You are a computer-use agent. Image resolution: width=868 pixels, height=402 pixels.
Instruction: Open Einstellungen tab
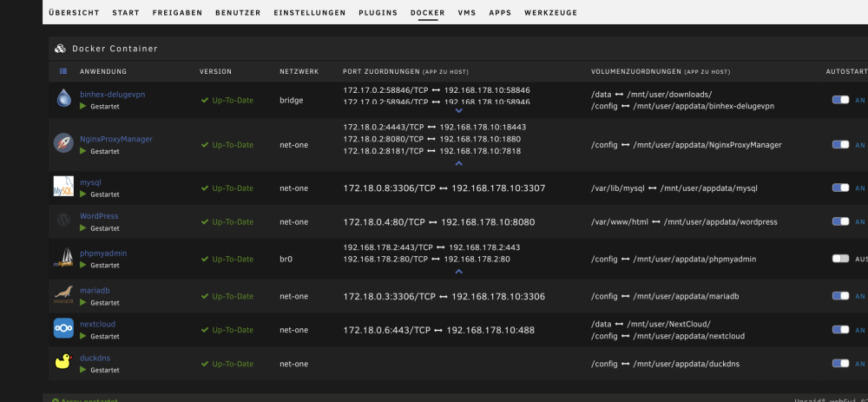tap(310, 13)
